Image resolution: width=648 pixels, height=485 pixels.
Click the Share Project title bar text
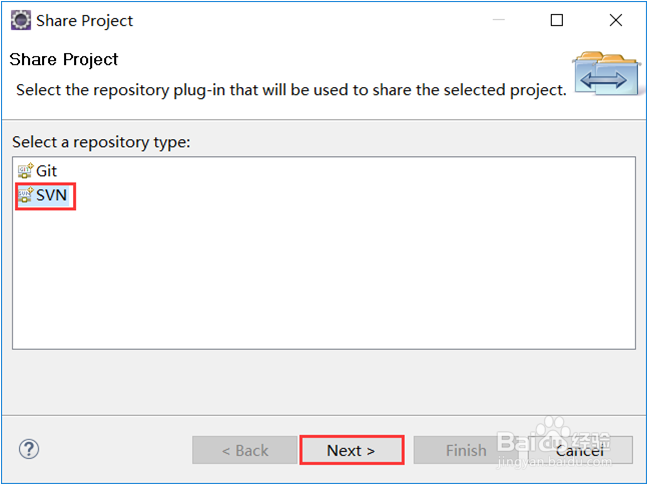tap(85, 20)
